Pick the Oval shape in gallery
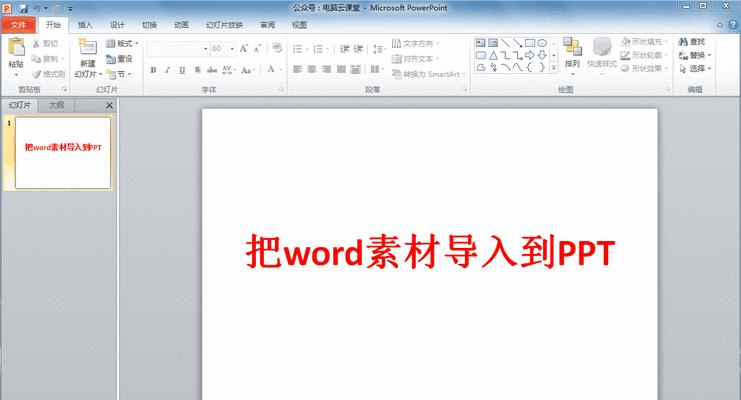741x400 pixels. [x=542, y=43]
